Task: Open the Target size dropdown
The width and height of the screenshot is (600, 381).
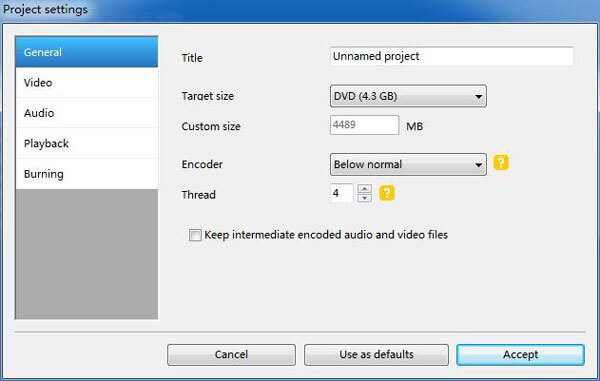Action: tap(408, 96)
